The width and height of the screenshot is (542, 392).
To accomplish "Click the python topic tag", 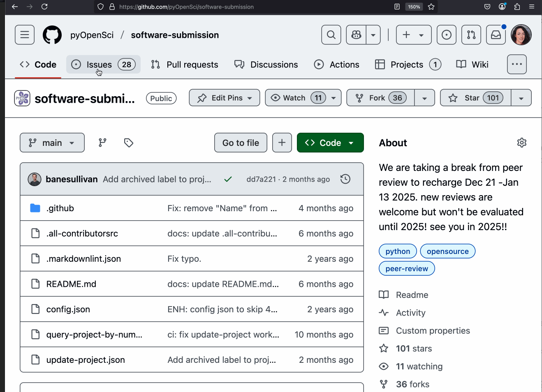I will 398,251.
